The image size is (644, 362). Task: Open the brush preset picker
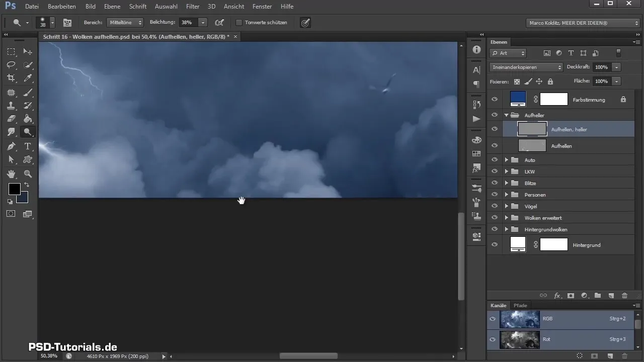coord(45,23)
